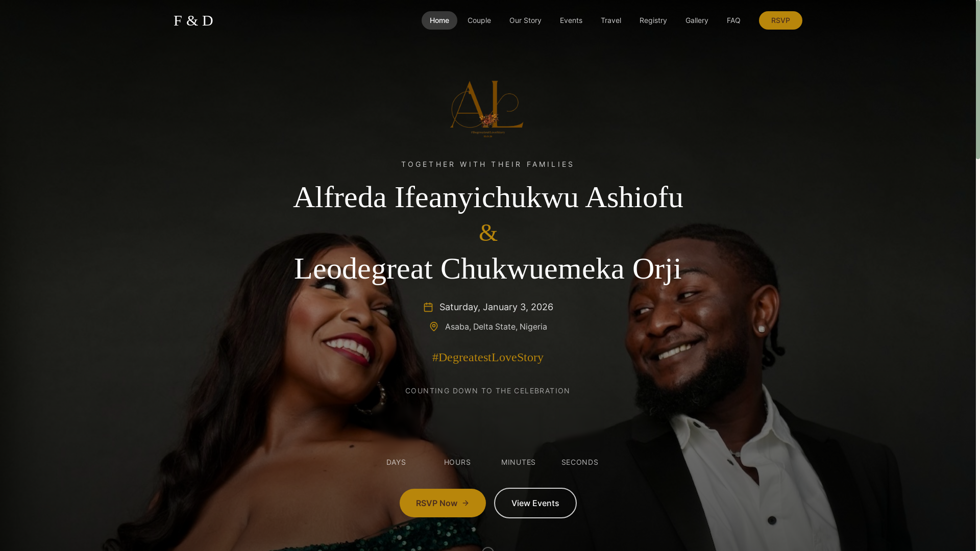Select the Events menu item
This screenshot has width=980, height=551.
point(571,20)
